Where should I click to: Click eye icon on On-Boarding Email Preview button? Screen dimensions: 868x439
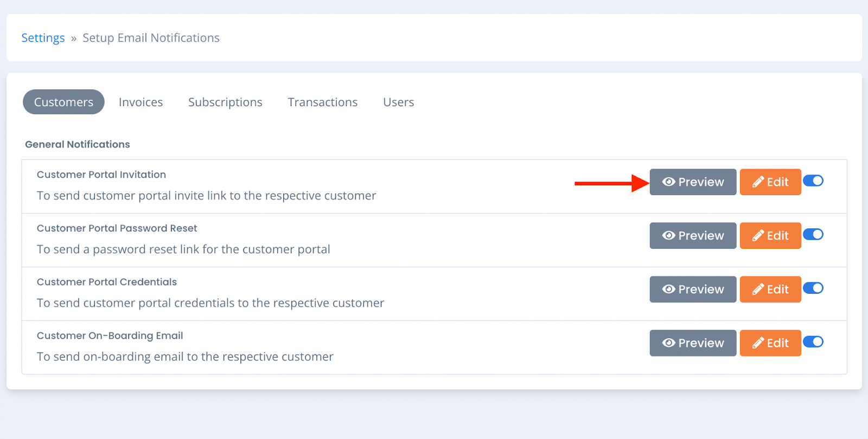[x=669, y=343]
